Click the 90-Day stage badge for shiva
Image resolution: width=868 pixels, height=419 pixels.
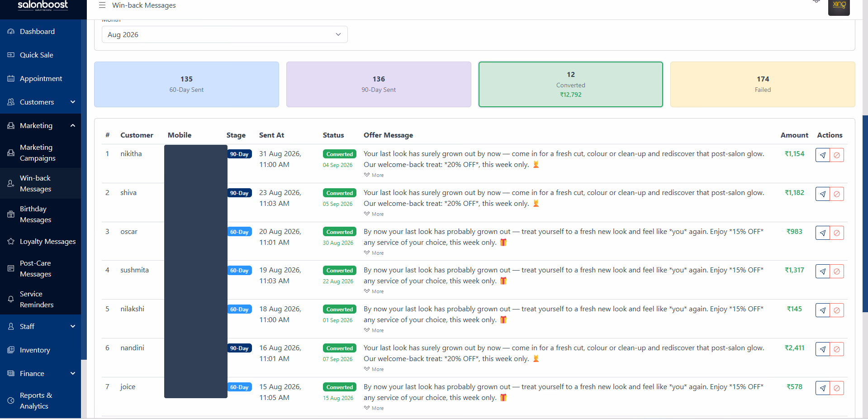point(239,193)
